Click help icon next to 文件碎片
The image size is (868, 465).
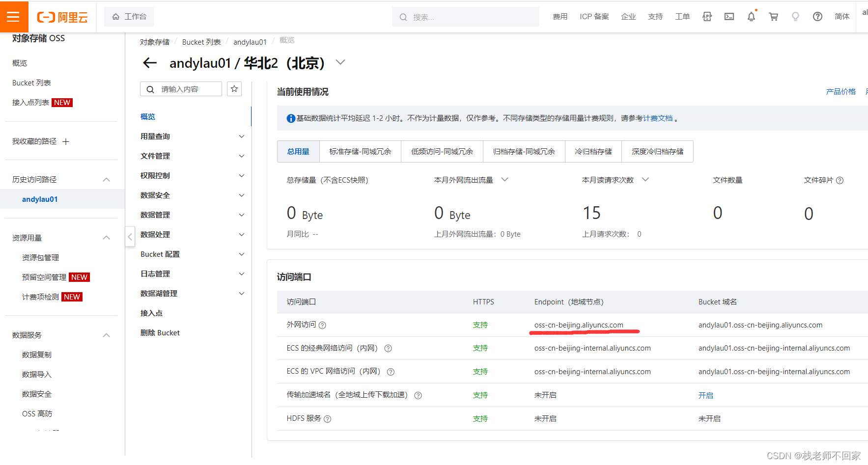(x=840, y=180)
